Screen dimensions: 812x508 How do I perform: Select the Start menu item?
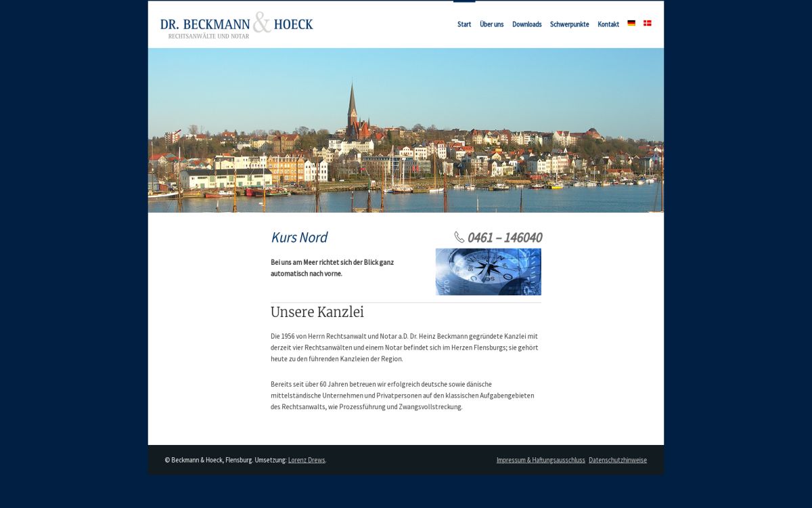[x=464, y=24]
